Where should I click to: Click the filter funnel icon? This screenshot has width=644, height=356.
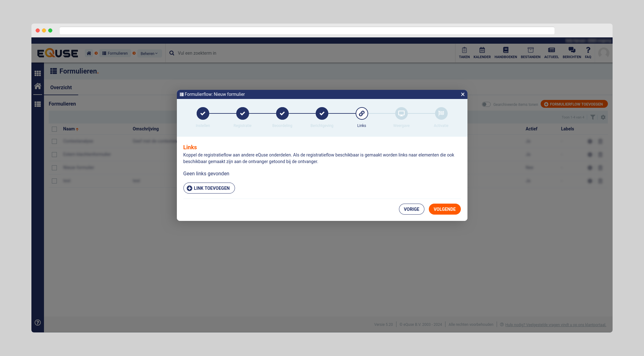592,117
